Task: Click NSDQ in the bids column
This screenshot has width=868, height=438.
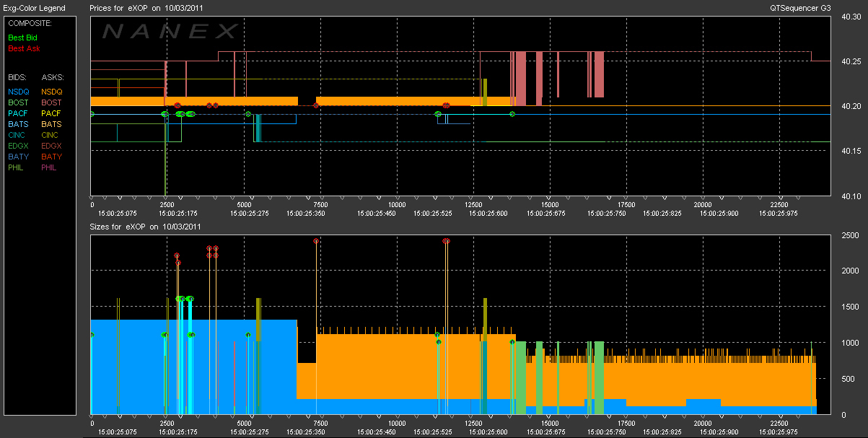Action: point(19,92)
